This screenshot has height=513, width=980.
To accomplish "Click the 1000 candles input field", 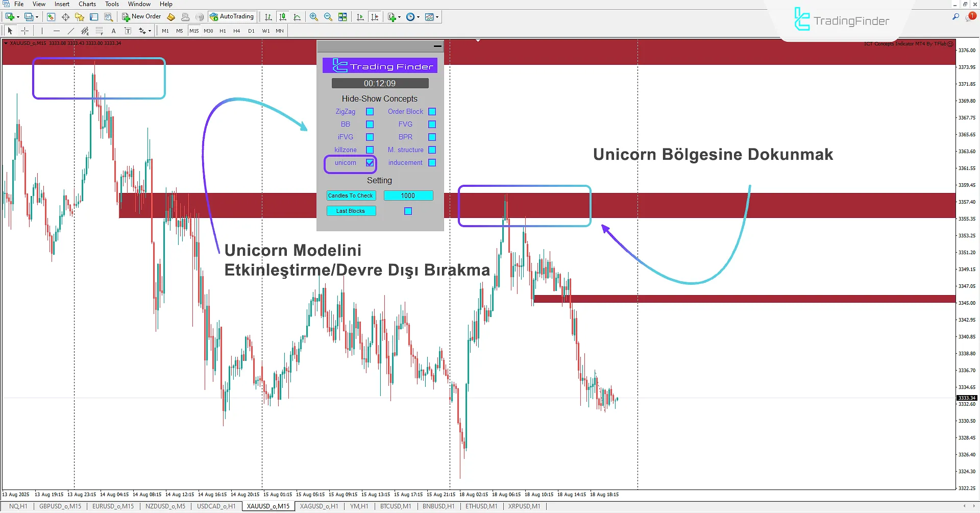I will tap(408, 196).
